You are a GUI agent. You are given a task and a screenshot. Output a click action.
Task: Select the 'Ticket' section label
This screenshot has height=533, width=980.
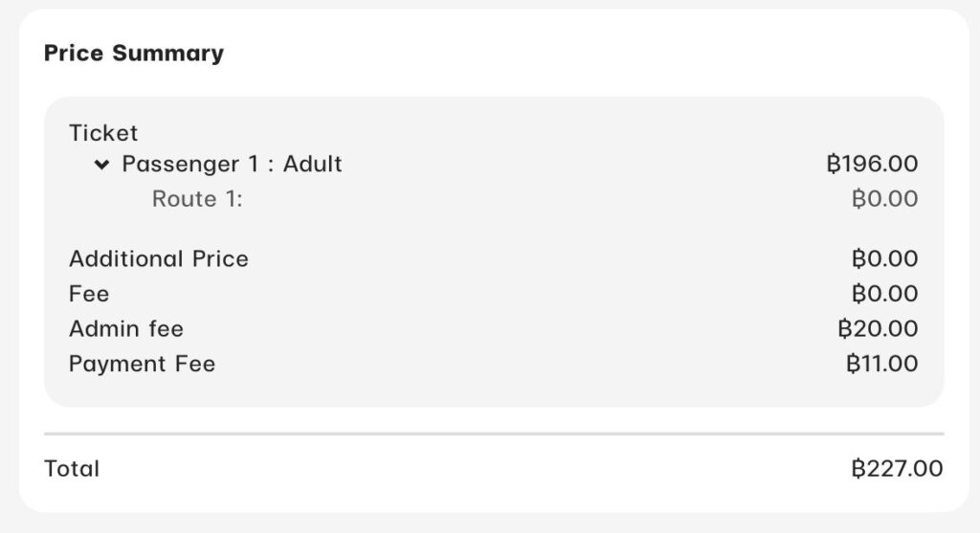click(x=103, y=133)
